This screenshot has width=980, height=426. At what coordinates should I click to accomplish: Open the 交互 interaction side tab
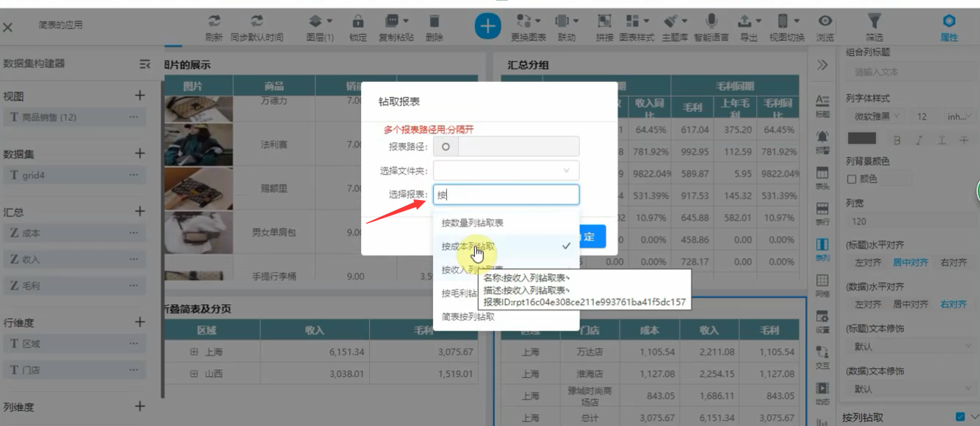pos(823,357)
